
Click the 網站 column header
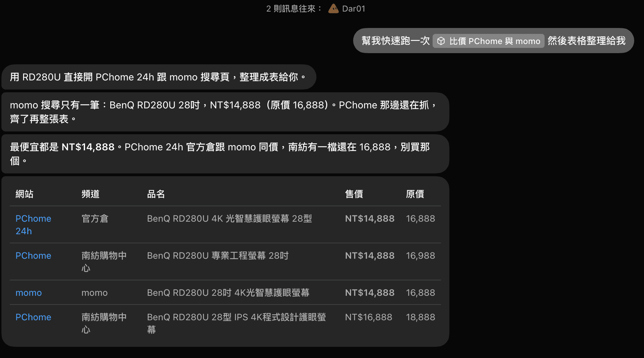point(24,194)
